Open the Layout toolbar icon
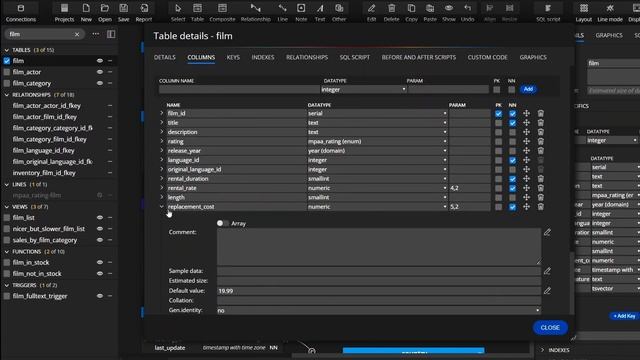This screenshot has height=360, width=640. (584, 12)
